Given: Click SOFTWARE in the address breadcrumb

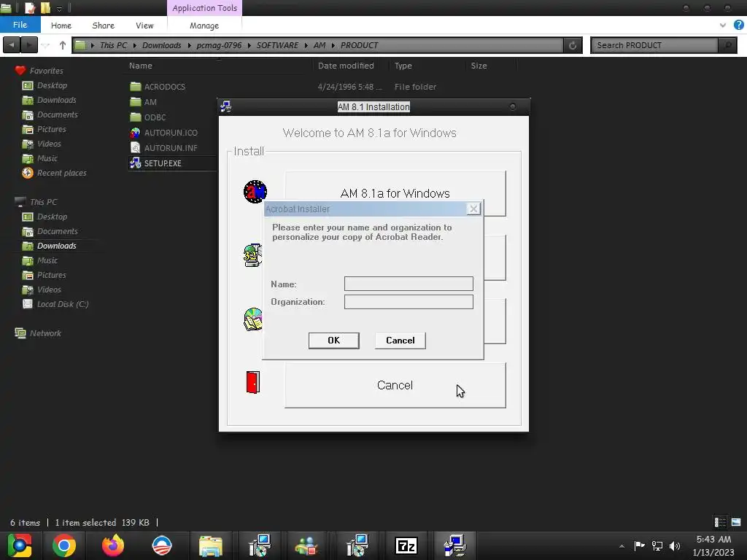Looking at the screenshot, I should pyautogui.click(x=277, y=45).
